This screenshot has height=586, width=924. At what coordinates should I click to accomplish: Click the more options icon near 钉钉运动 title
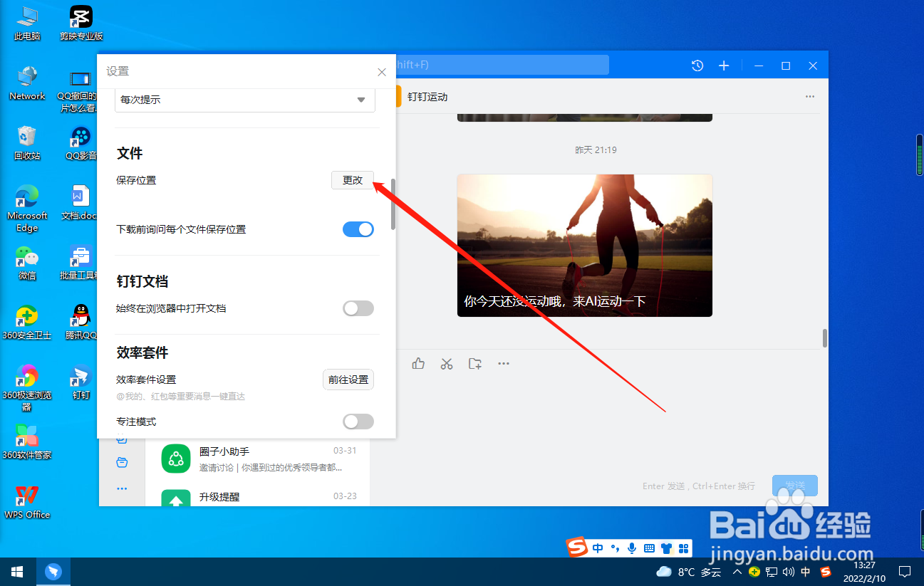pyautogui.click(x=809, y=96)
